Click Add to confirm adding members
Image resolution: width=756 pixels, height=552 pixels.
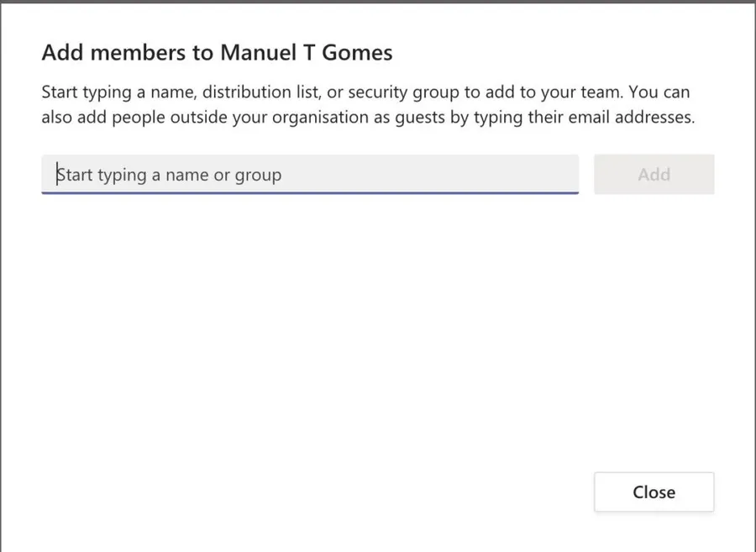click(654, 175)
